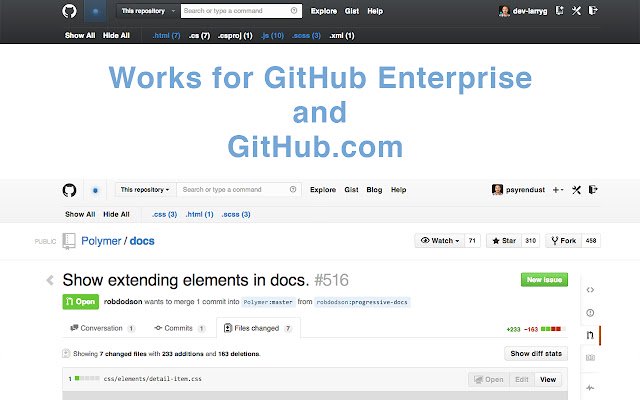Click the settings tools icon in dark header
The width and height of the screenshot is (640, 400).
(576, 11)
